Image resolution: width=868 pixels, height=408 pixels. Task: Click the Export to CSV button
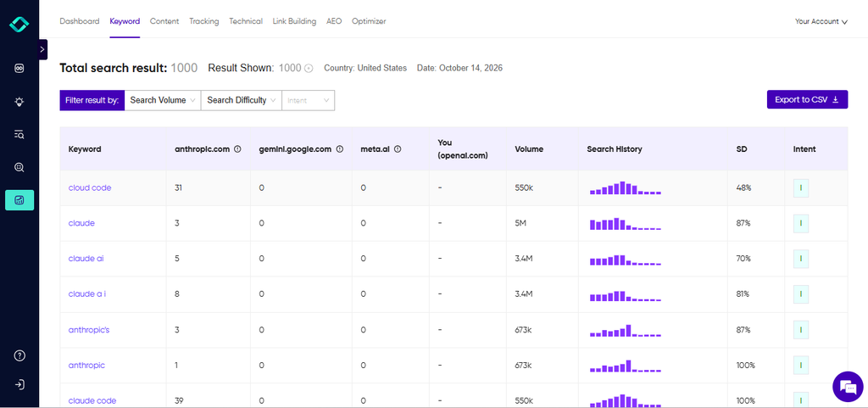pos(807,99)
